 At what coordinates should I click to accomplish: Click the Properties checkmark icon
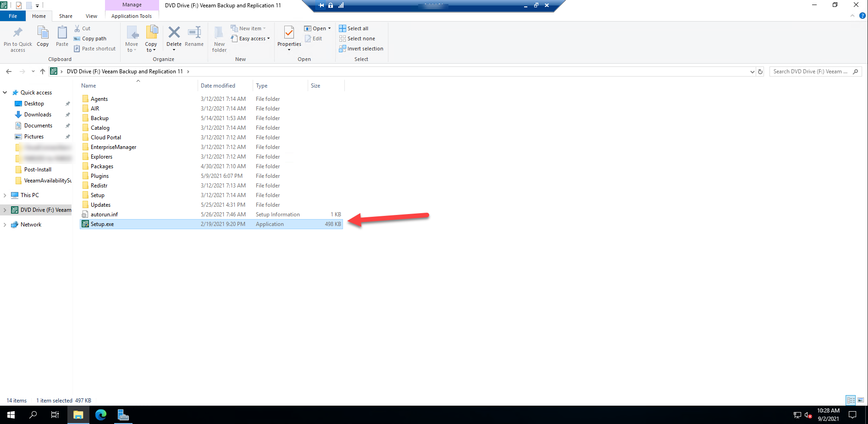tap(289, 33)
